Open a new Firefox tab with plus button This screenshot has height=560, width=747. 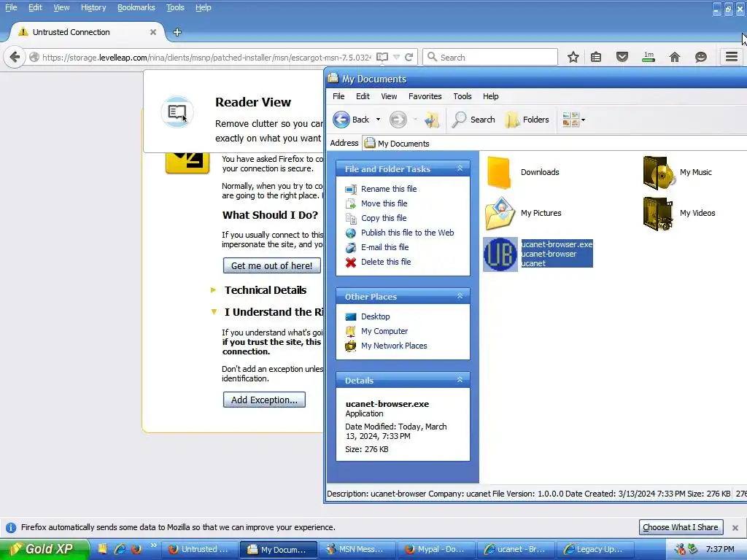[177, 32]
